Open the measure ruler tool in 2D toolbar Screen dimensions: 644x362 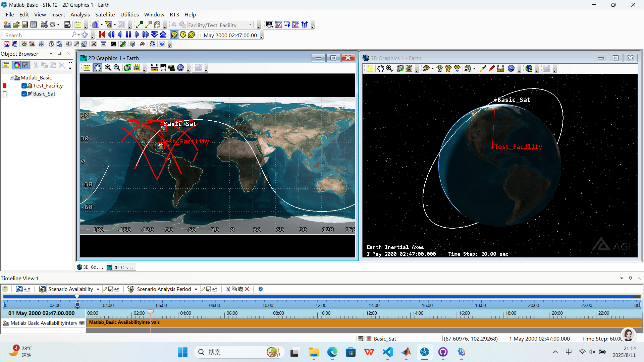coord(154,68)
